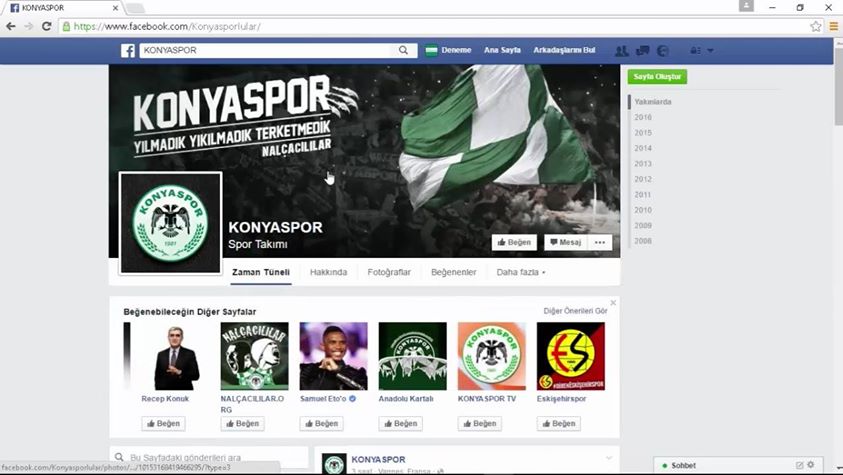Jump to 2014 in timeline
Screen dimensions: 843x475
pyautogui.click(x=643, y=148)
